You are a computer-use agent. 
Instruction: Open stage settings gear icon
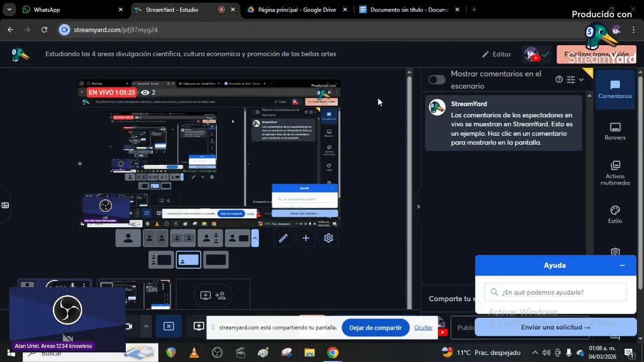click(x=329, y=238)
